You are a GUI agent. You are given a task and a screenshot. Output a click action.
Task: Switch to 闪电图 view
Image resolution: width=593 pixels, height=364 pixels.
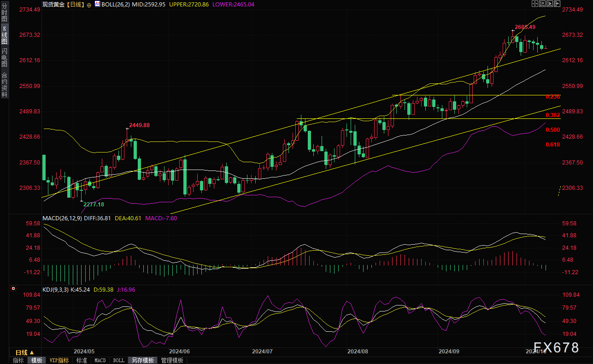4,57
